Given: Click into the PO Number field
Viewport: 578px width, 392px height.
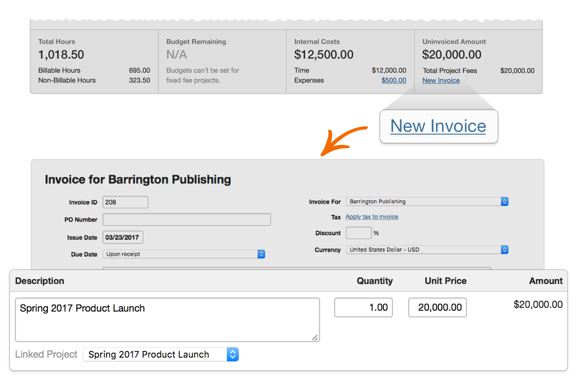Looking at the screenshot, I should coord(186,219).
